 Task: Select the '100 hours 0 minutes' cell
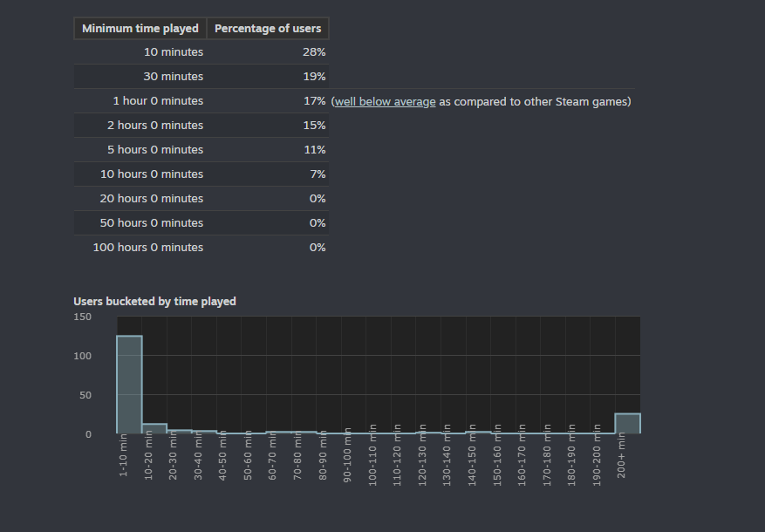tap(140, 247)
